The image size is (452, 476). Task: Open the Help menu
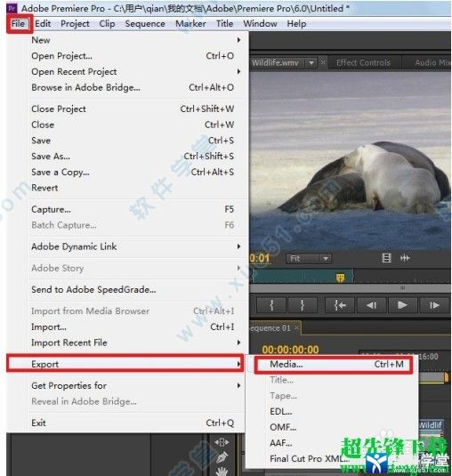tap(296, 24)
